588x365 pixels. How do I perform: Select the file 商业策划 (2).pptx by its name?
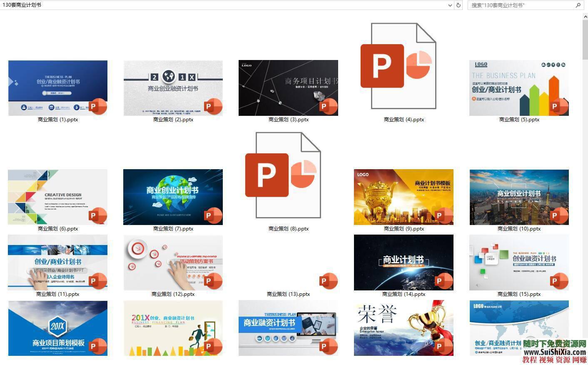(173, 120)
